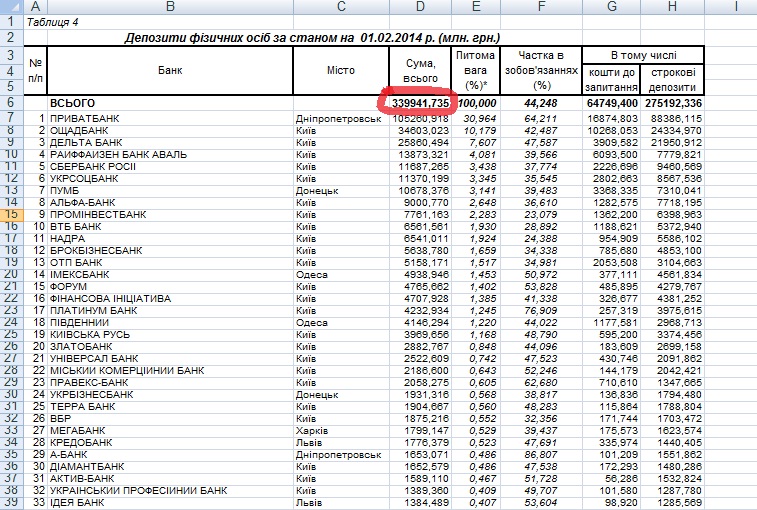Click the 'КРЕДОБАНК' cell
Viewport: 757px width, 510px height.
(170, 442)
